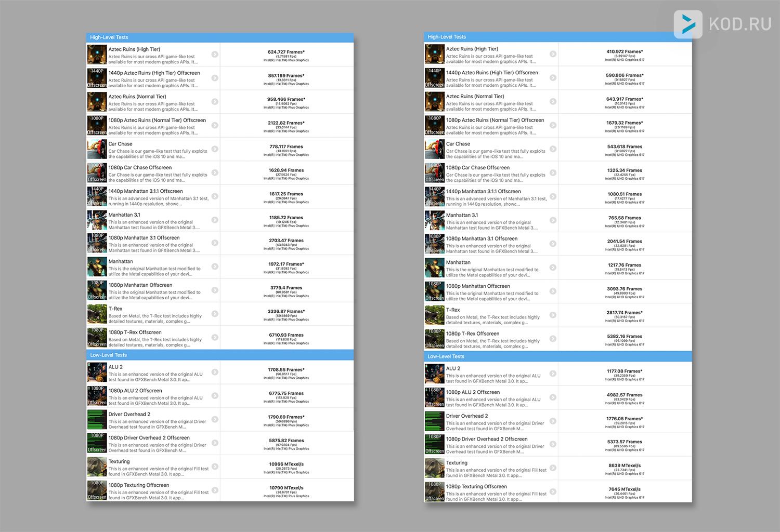780x532 pixels.
Task: Open details arrow for 1080p Manhattan Offscreen in Iris Plus panel
Action: pos(215,290)
